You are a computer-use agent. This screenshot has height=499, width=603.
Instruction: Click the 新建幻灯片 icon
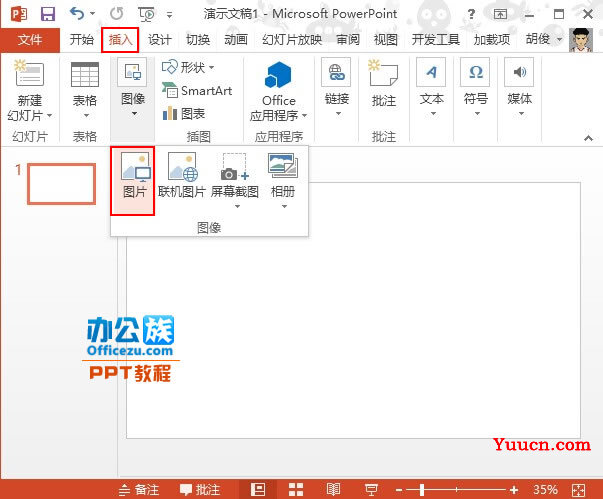[30, 73]
